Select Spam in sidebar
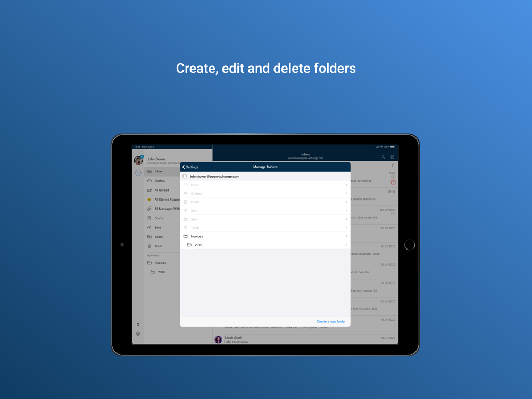This screenshot has height=399, width=532. 162,237
